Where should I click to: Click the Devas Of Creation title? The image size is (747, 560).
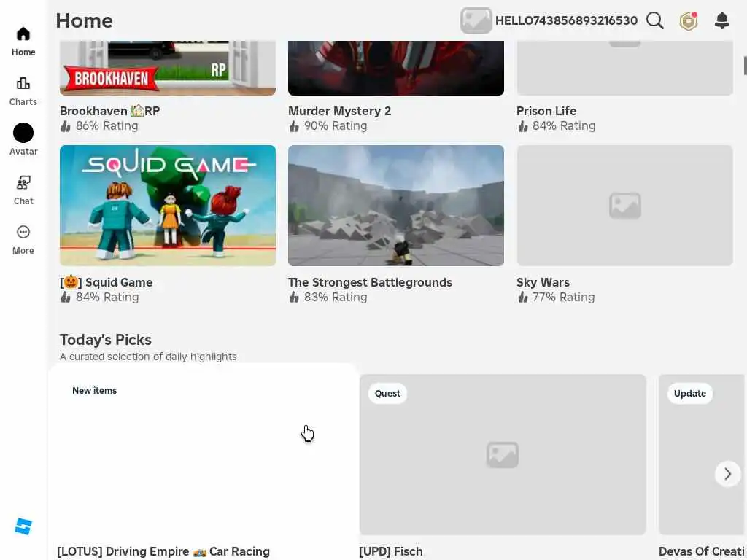point(703,551)
